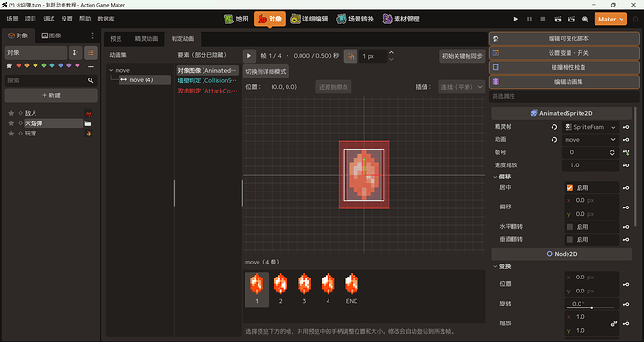Click 碰撞相性检查 button

pos(565,67)
